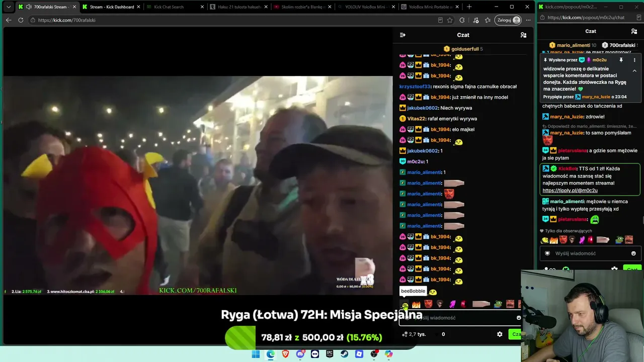This screenshot has height=362, width=644.
Task: Open chat settings gear in main chat
Action: tap(500, 334)
